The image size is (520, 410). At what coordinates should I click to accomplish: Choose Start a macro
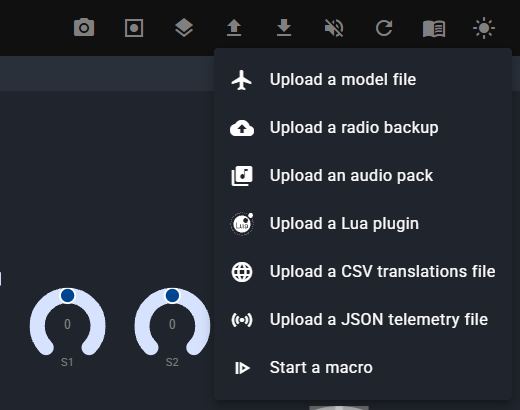click(363, 368)
